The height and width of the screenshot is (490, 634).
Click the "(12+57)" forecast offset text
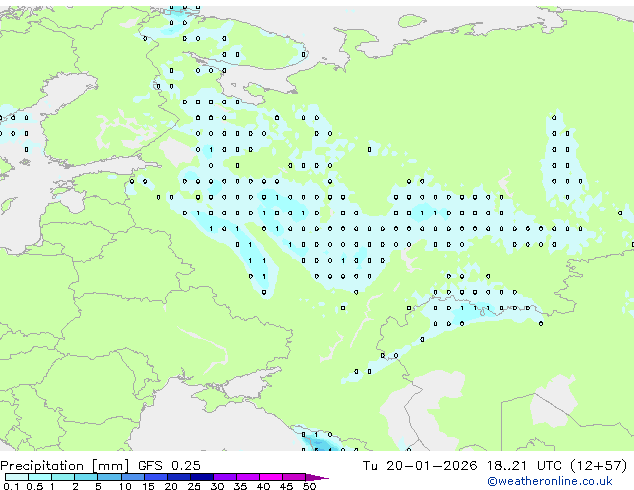tap(599, 466)
